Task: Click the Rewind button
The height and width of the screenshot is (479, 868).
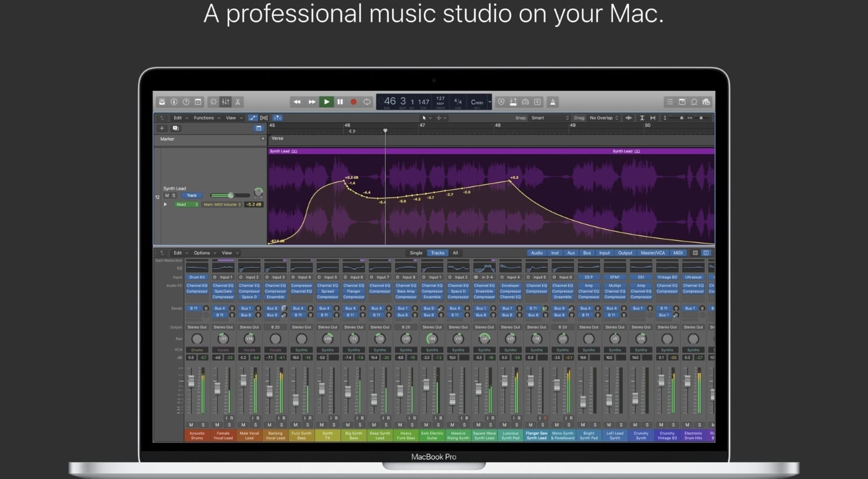Action: (x=297, y=102)
